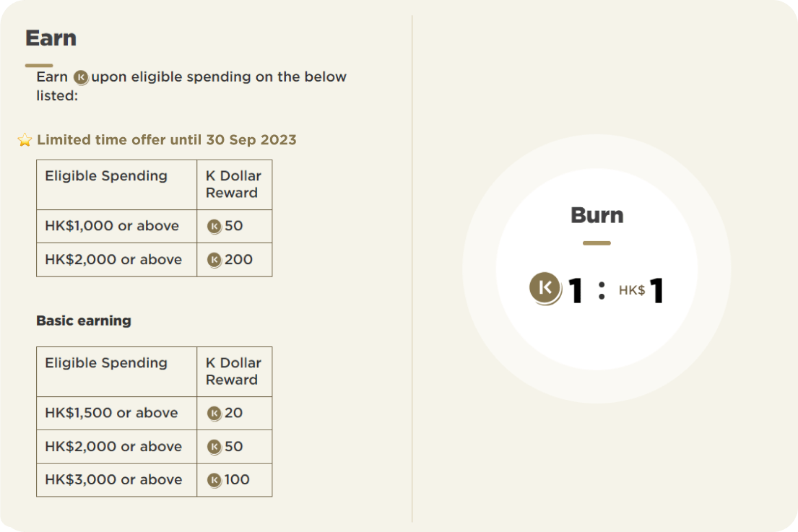This screenshot has width=798, height=532.
Task: Click the HK$ 1 value in Burn ratio
Action: click(641, 290)
